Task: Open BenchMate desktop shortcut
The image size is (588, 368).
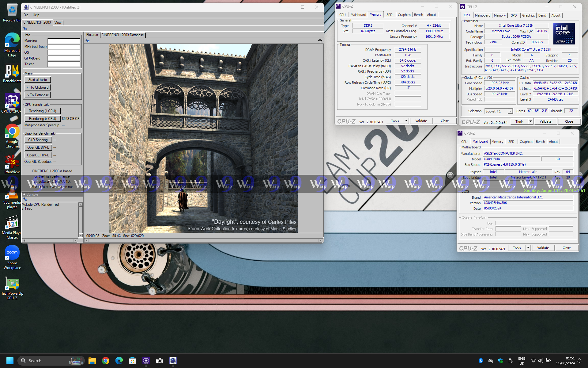Action: click(12, 74)
